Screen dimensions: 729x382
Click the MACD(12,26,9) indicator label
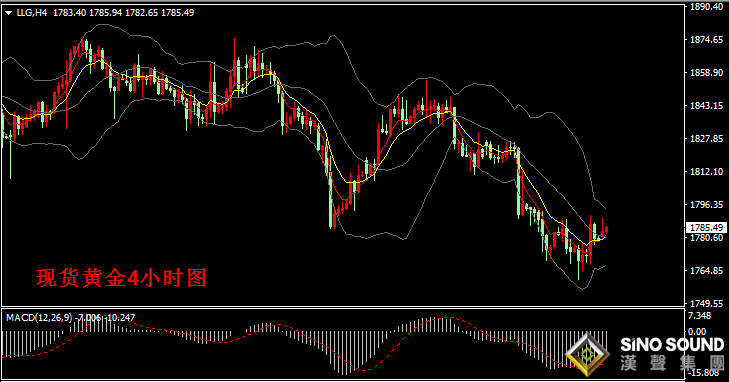point(39,318)
